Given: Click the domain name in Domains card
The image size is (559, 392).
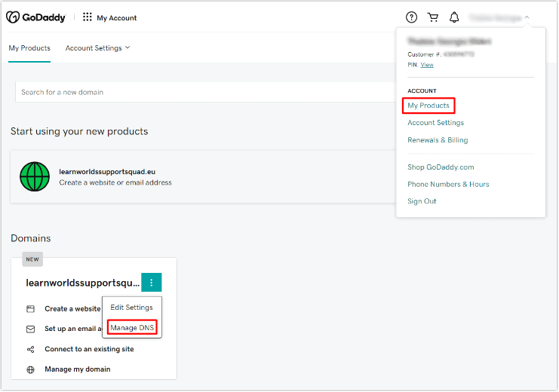Looking at the screenshot, I should tap(83, 283).
